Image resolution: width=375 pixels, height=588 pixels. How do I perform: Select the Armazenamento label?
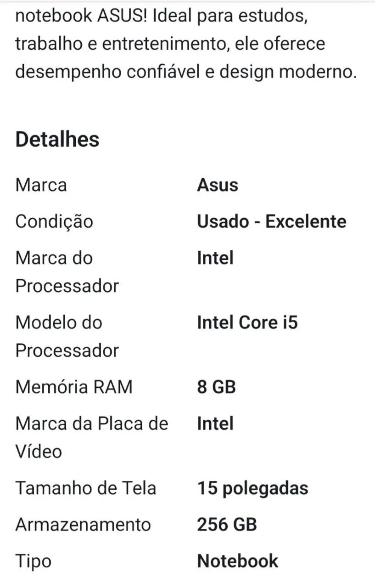coord(83,525)
